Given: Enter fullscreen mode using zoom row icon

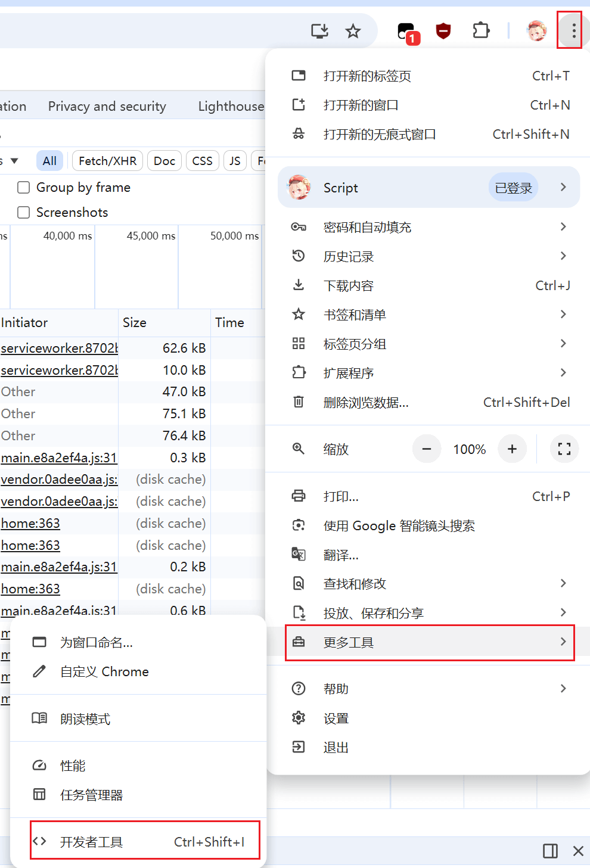Looking at the screenshot, I should [x=564, y=449].
